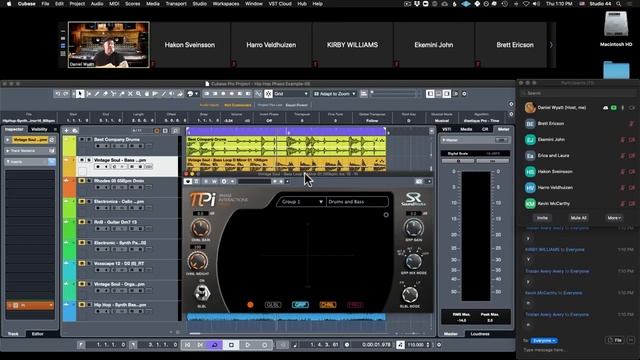Click the metronome click icon in transport
Viewport: 640px width, 360px height.
pos(400,345)
